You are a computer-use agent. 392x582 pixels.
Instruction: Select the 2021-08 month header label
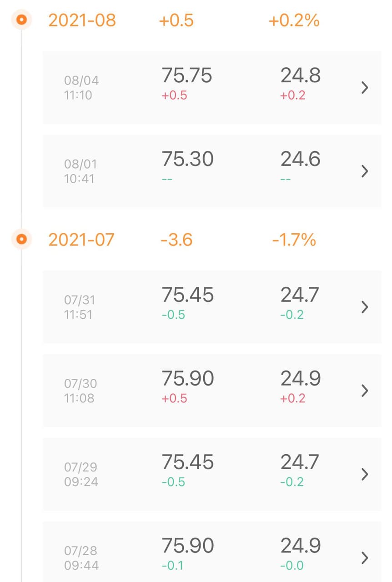click(82, 20)
